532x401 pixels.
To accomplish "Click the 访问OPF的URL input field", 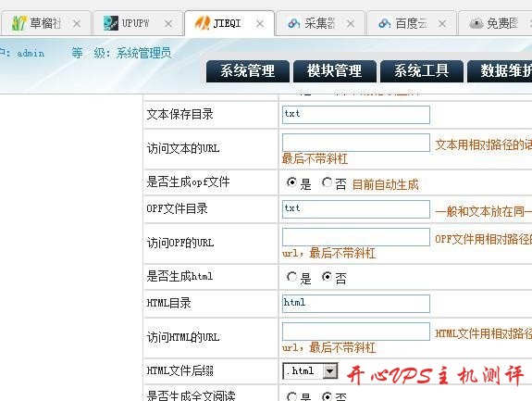I will click(x=356, y=237).
